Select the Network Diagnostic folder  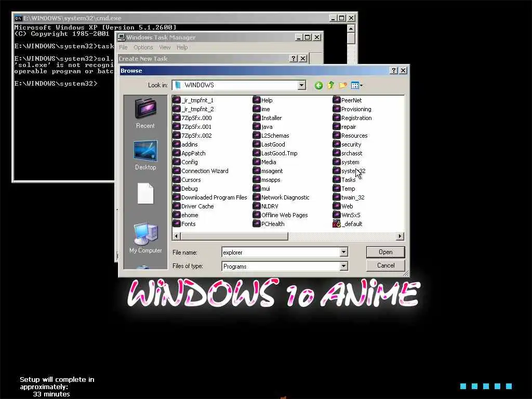click(x=281, y=197)
